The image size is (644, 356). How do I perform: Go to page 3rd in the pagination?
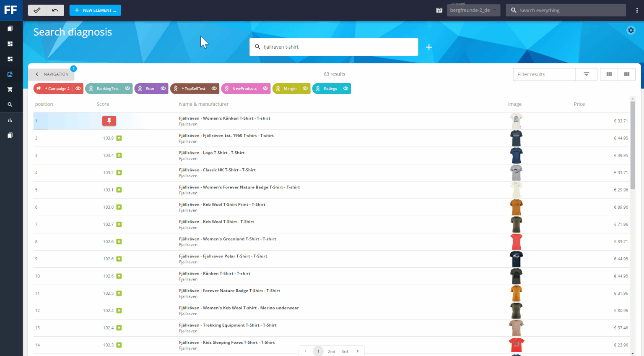[x=345, y=351]
